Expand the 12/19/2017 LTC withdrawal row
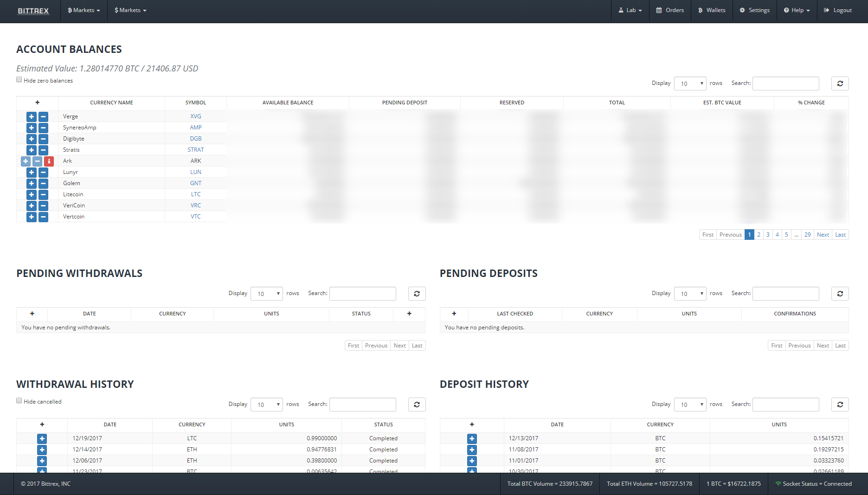Viewport: 868px width, 495px height. 42,439
